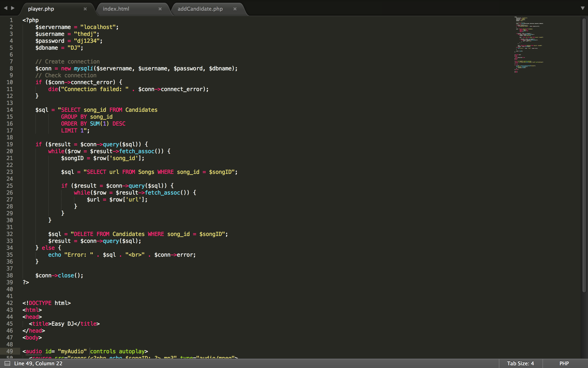Screen dimensions: 588x368
Task: Click the previous tab left arrow
Action: coord(5,8)
